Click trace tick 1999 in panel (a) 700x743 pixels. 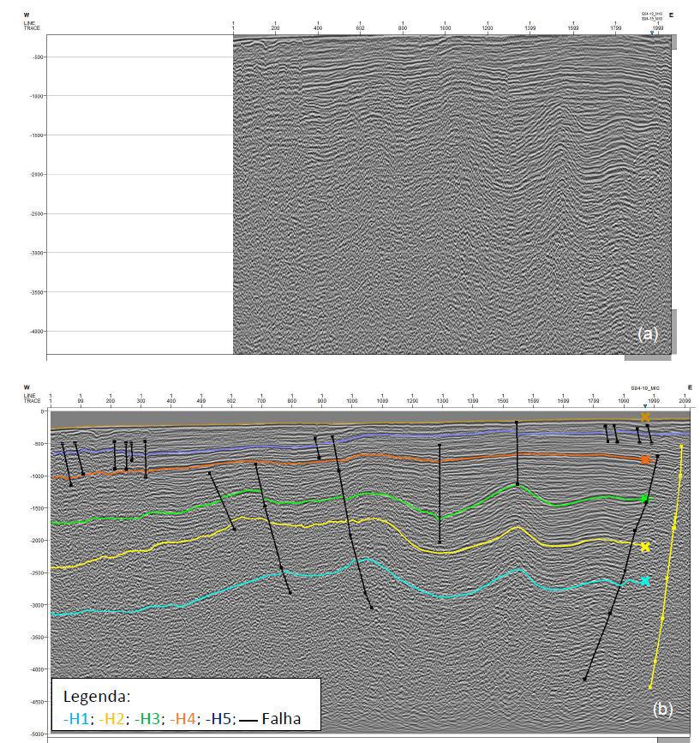pyautogui.click(x=658, y=28)
